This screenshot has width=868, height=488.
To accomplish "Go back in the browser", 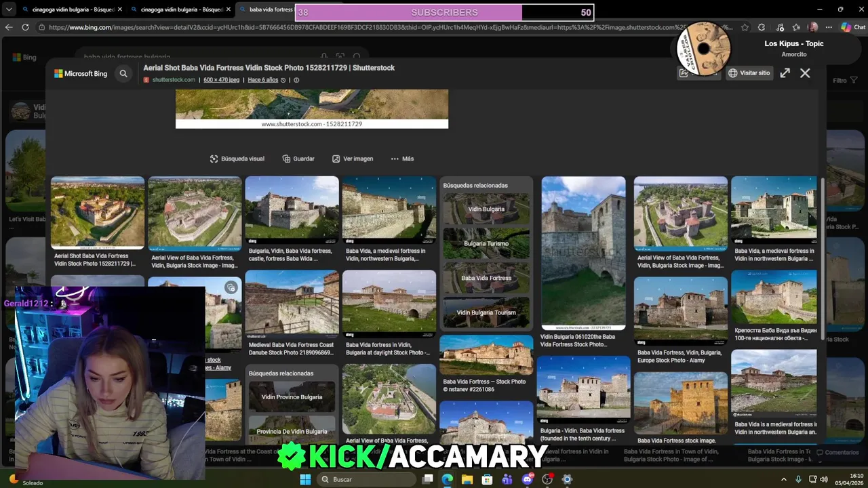I will (9, 27).
